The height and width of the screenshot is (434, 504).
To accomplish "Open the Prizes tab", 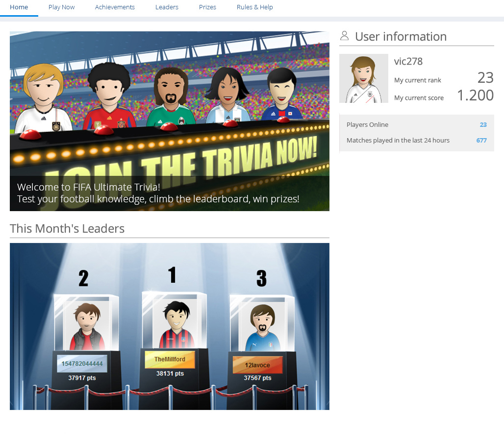I will (x=207, y=7).
